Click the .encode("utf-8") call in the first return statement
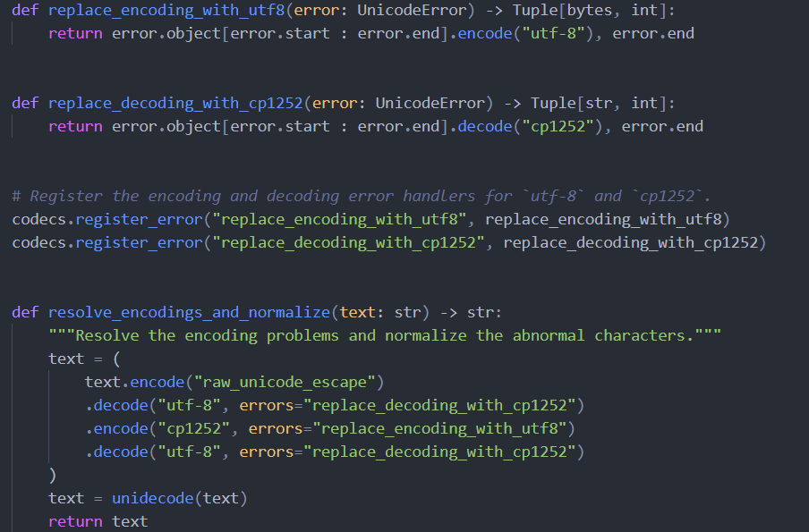Viewport: 809px width, 532px height. (x=521, y=33)
